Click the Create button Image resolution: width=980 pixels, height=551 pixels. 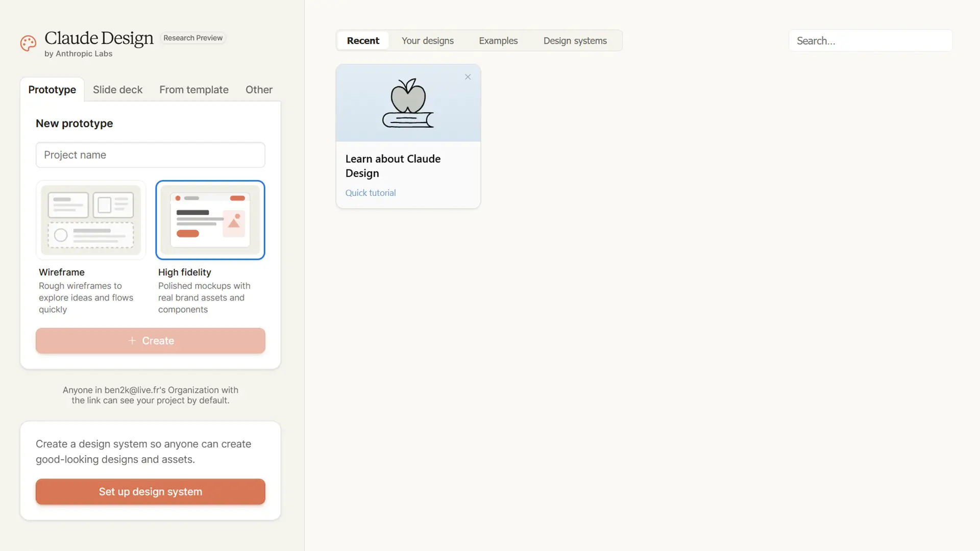pyautogui.click(x=151, y=341)
